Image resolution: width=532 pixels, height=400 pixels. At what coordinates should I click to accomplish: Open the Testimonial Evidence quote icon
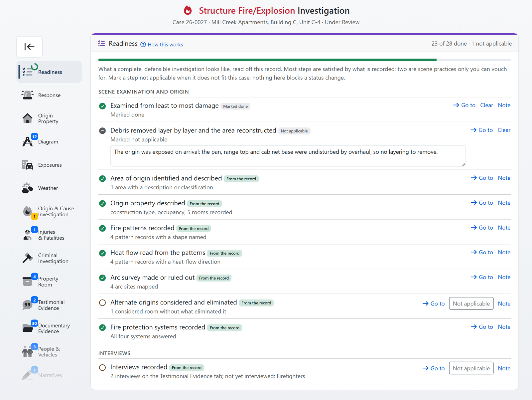(x=28, y=305)
